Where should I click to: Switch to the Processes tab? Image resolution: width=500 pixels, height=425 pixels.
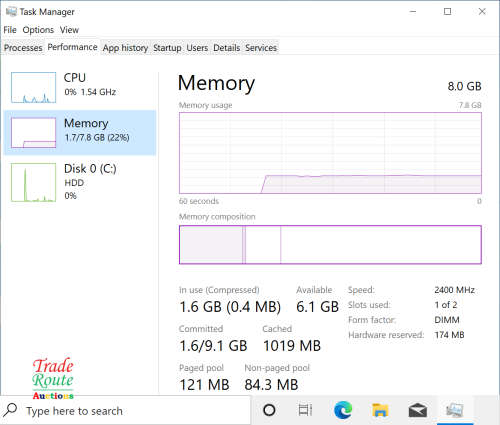[23, 48]
